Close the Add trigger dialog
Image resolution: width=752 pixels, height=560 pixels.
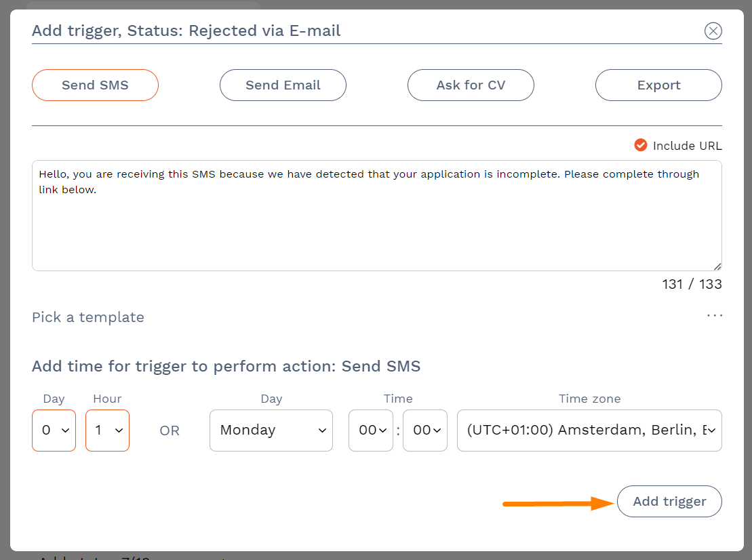click(x=713, y=31)
